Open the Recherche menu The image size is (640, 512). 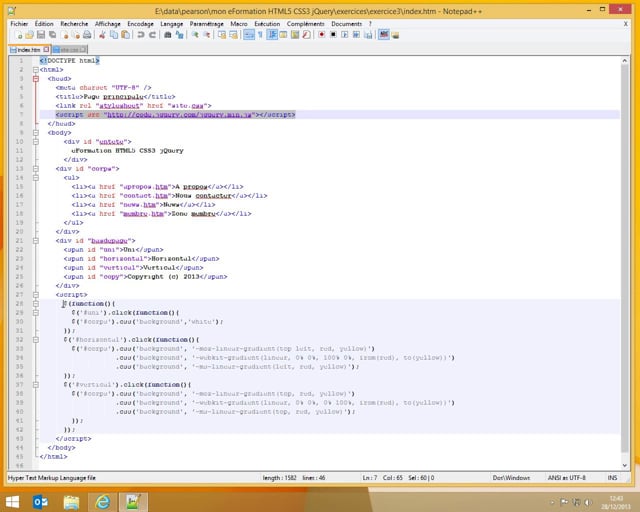74,24
